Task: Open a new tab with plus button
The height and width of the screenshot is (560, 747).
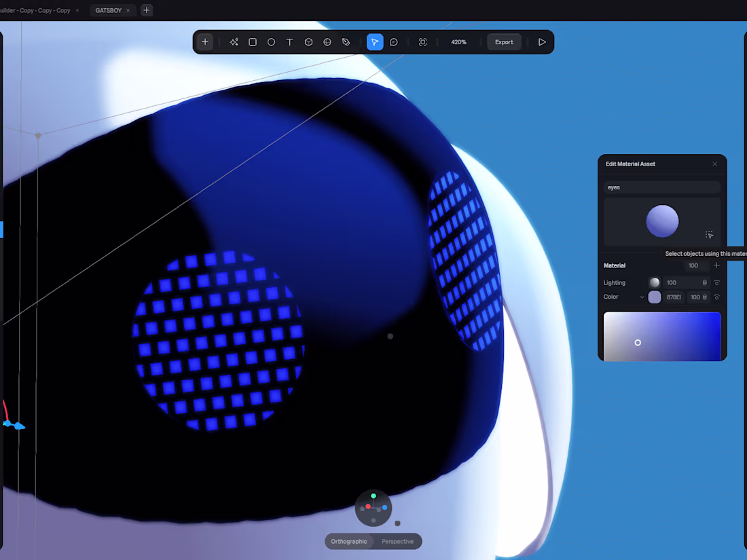Action: (146, 10)
